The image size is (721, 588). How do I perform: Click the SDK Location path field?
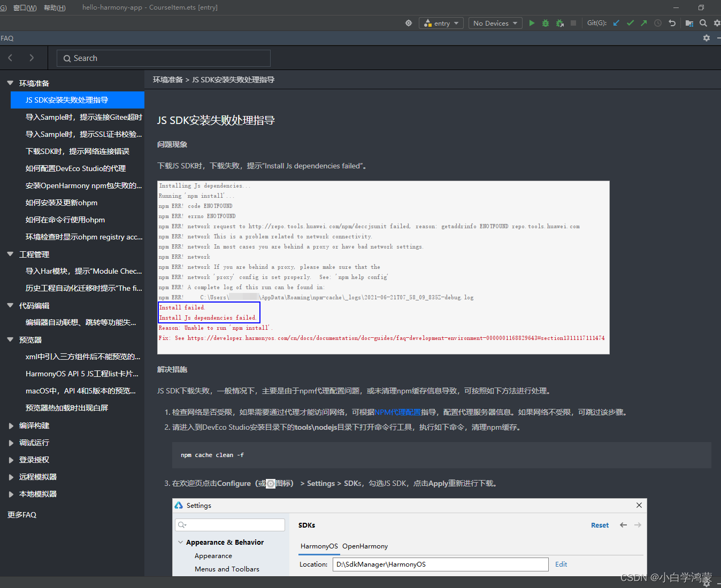tap(441, 564)
